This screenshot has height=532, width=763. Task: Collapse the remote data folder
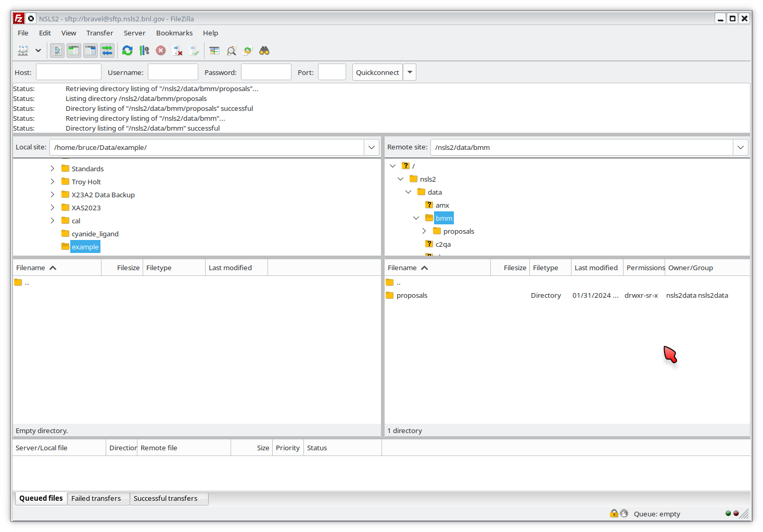coord(409,192)
